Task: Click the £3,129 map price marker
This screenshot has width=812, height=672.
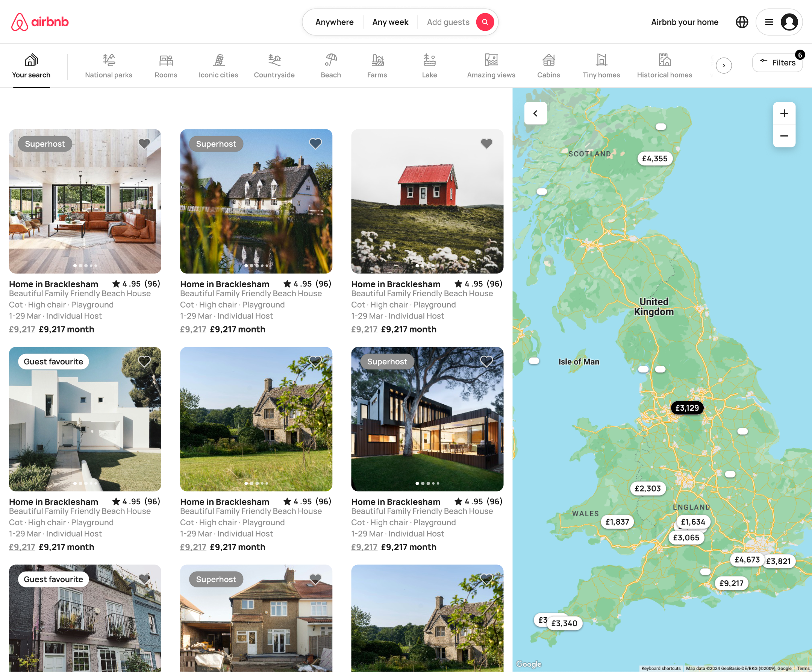Action: pyautogui.click(x=687, y=408)
